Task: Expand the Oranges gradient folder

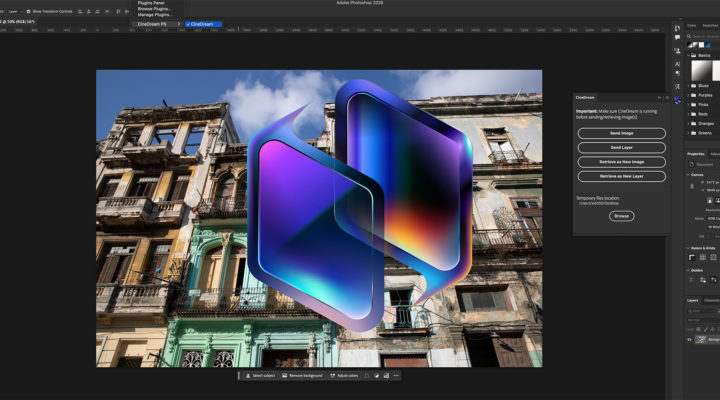Action: tap(688, 124)
